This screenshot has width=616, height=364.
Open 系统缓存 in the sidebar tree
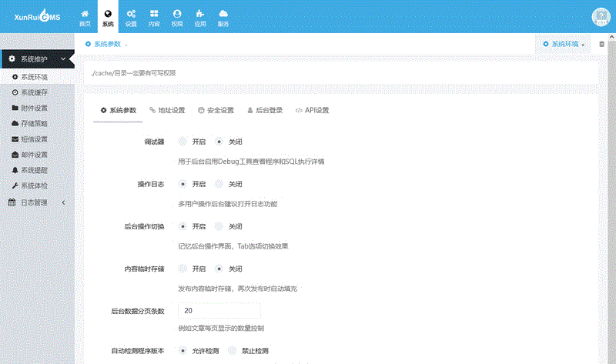tap(34, 92)
